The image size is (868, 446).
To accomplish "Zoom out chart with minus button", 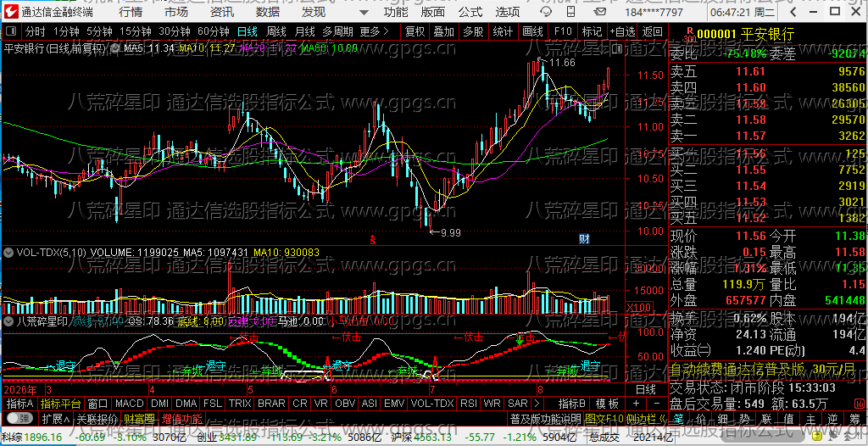I will pos(657,403).
